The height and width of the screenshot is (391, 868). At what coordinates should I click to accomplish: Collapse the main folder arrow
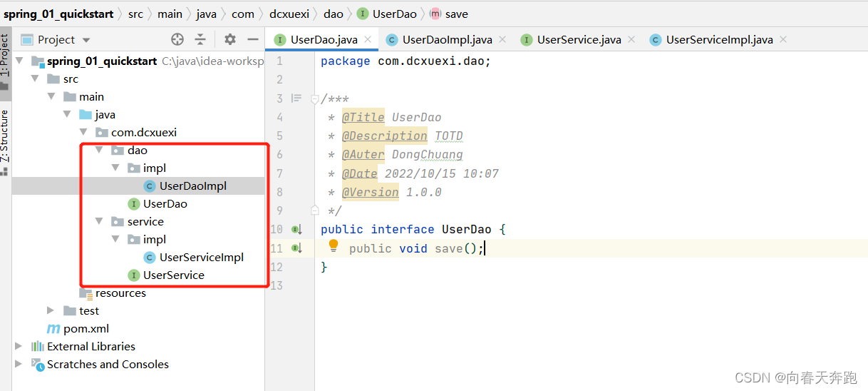pos(51,97)
